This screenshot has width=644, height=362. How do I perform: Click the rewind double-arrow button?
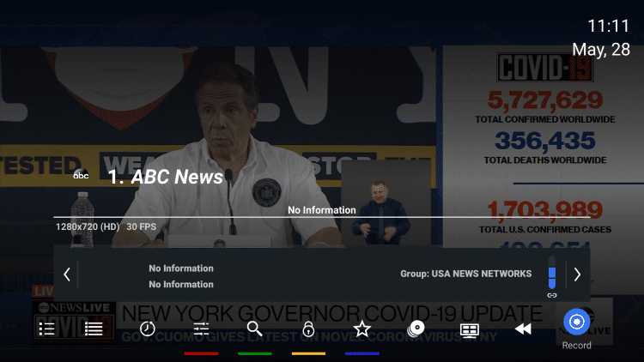click(x=522, y=328)
